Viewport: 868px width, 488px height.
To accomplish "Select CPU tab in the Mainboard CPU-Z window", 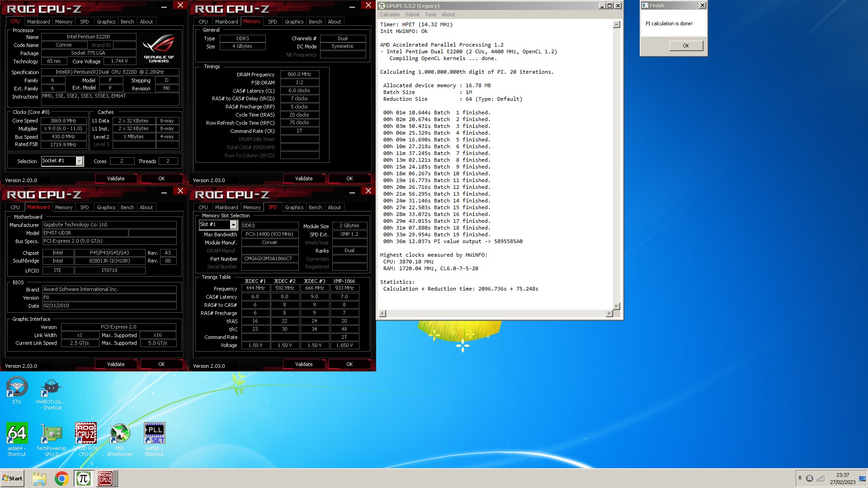I will click(x=15, y=207).
